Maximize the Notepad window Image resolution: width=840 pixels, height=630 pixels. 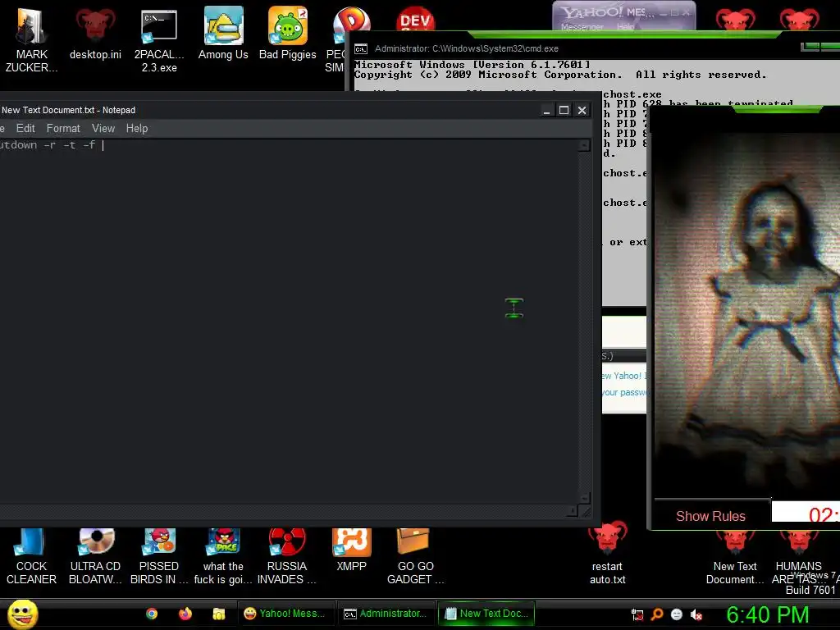(x=564, y=110)
